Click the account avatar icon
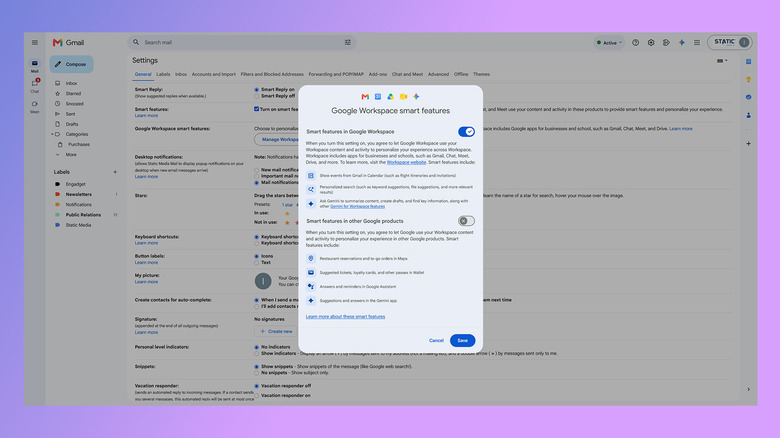The height and width of the screenshot is (438, 780). click(744, 42)
